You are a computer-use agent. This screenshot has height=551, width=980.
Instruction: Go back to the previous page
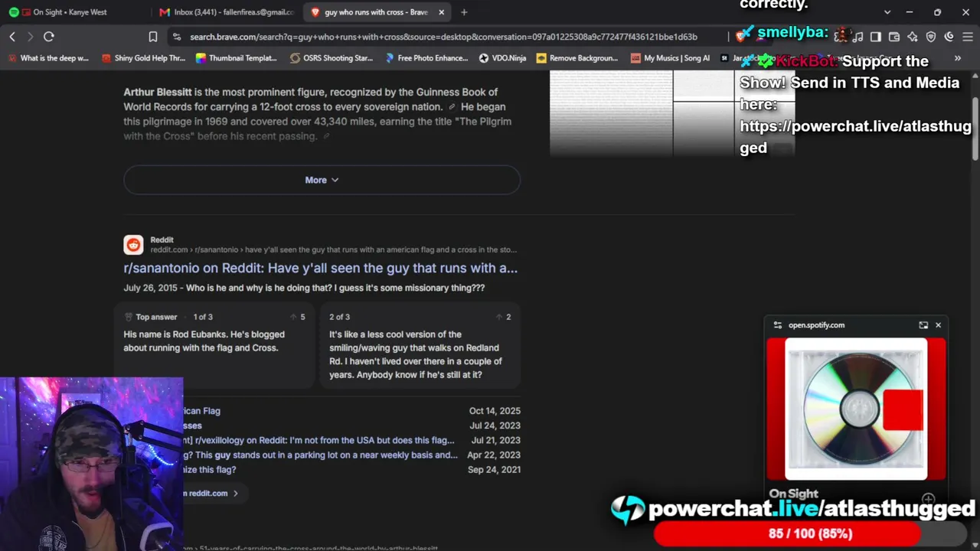coord(12,37)
